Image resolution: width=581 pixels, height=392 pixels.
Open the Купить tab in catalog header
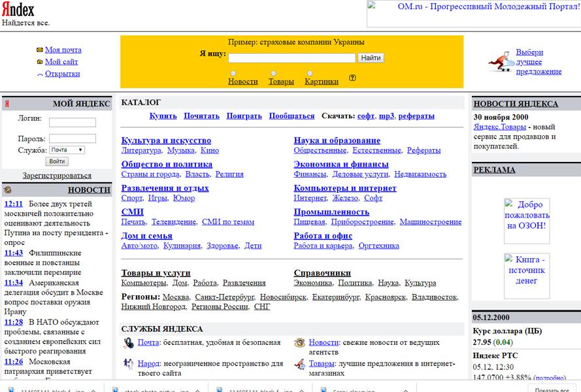point(163,116)
